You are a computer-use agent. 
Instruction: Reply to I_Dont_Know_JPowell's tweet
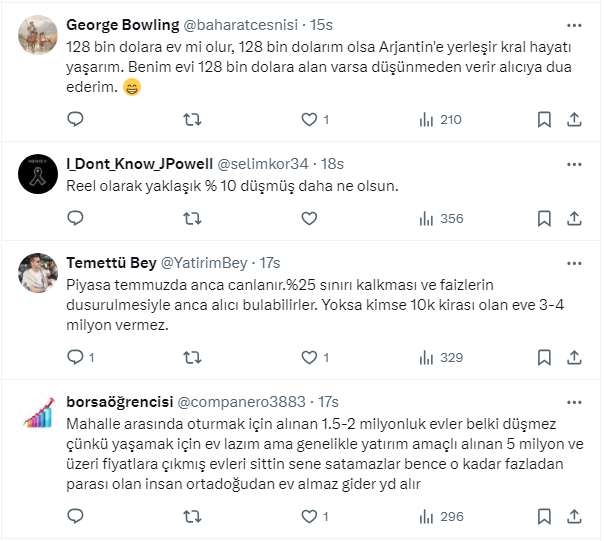pyautogui.click(x=75, y=219)
